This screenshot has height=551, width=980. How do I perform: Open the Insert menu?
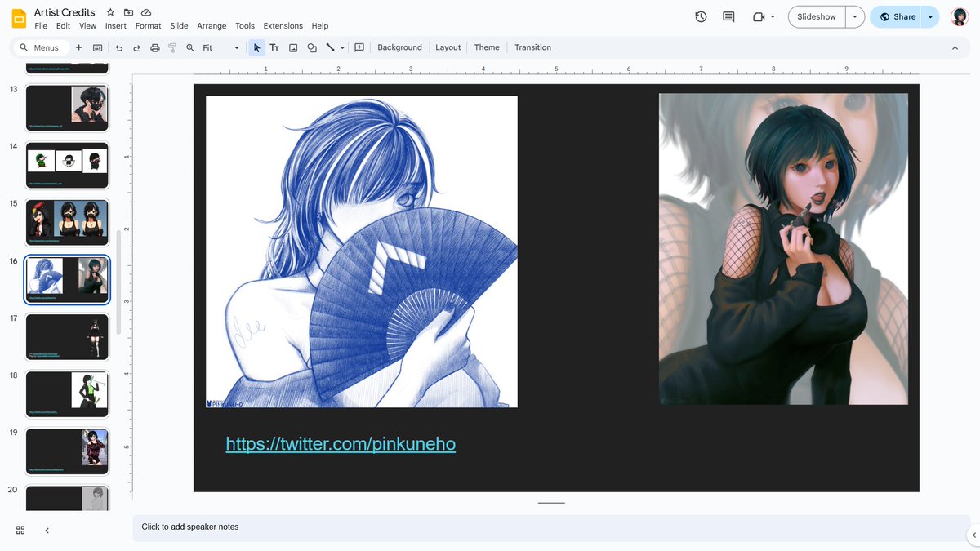[116, 26]
